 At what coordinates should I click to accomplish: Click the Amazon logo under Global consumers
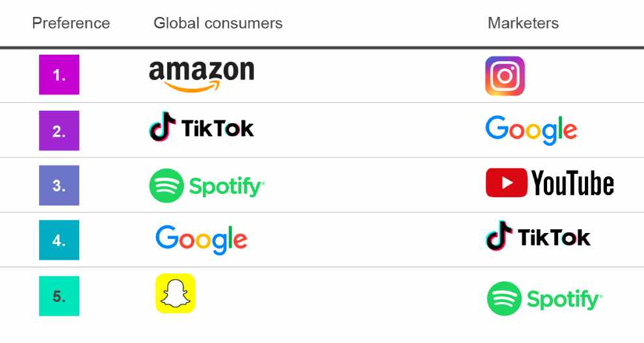201,76
